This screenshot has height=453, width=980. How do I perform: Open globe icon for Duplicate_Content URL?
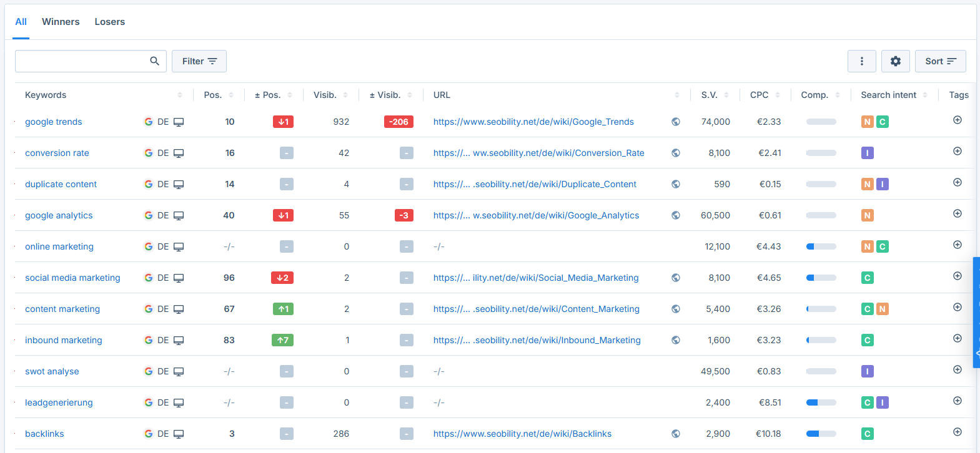click(x=676, y=184)
